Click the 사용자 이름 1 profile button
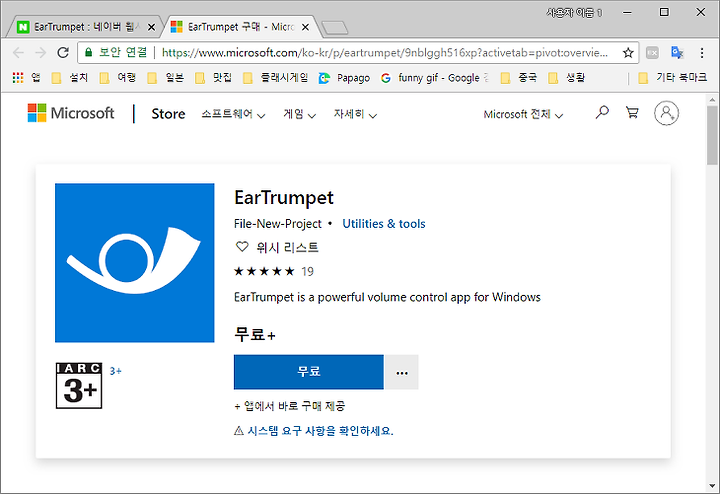The image size is (720, 494). 574,13
